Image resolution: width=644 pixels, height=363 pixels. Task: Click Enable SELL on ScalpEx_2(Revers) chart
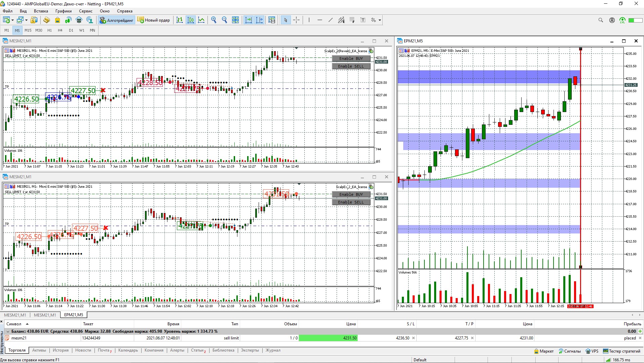[x=351, y=66]
